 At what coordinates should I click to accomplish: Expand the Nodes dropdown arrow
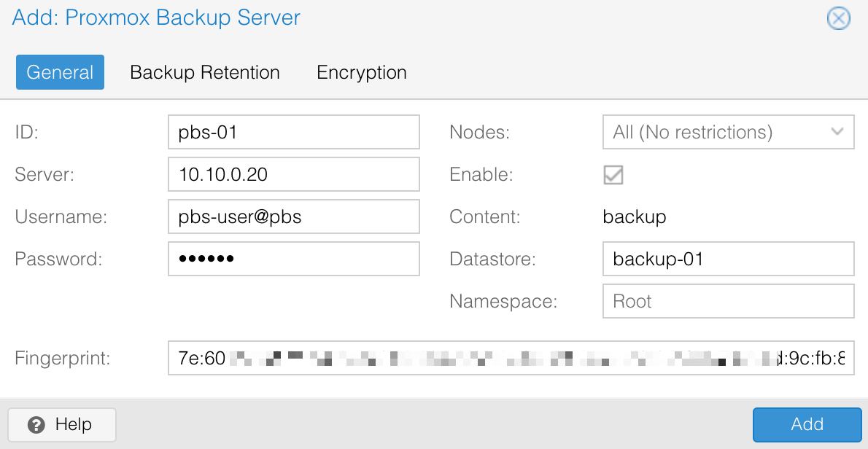(837, 132)
